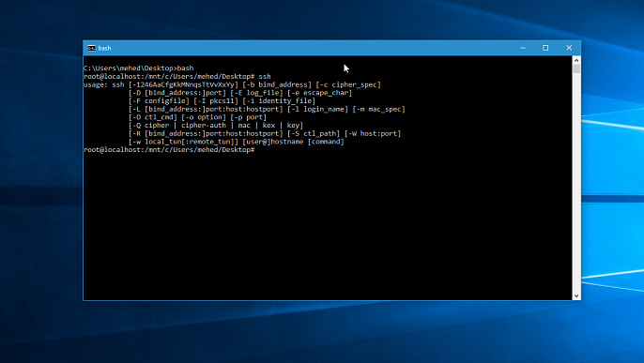Click the empty title bar area of bash window
This screenshot has height=363, width=644.
pyautogui.click(x=308, y=48)
